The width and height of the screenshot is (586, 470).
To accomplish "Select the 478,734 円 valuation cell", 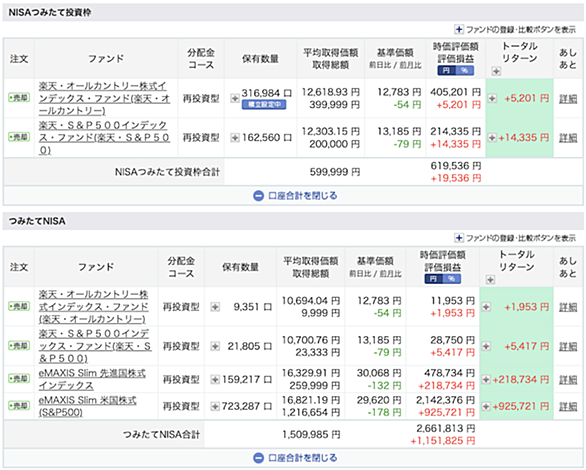I will tap(449, 373).
